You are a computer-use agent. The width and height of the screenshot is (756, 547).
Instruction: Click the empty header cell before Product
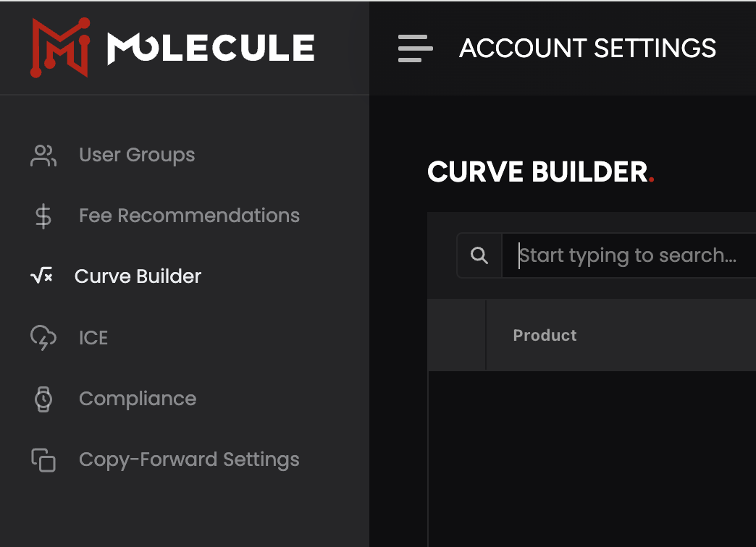coord(457,336)
